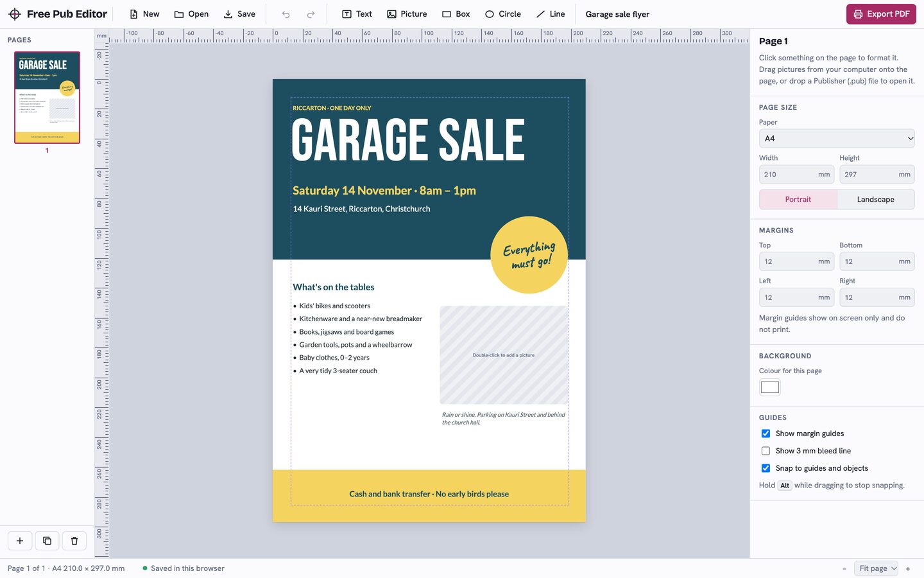Open the page background colour swatch

770,387
